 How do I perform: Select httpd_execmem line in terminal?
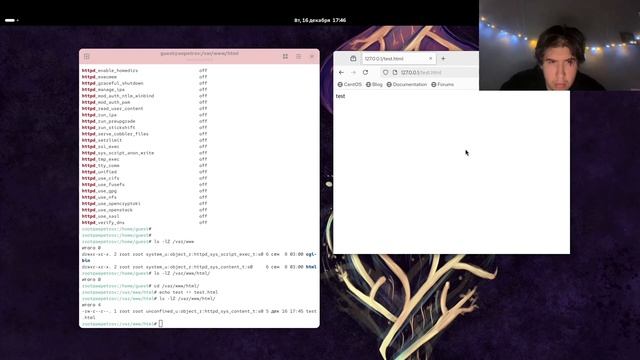click(144, 77)
